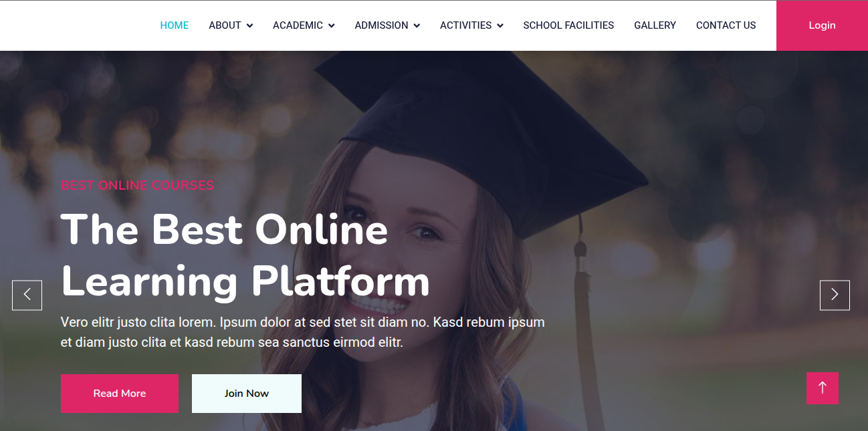Open the School Facilities page
Image resolution: width=868 pixels, height=431 pixels.
568,25
